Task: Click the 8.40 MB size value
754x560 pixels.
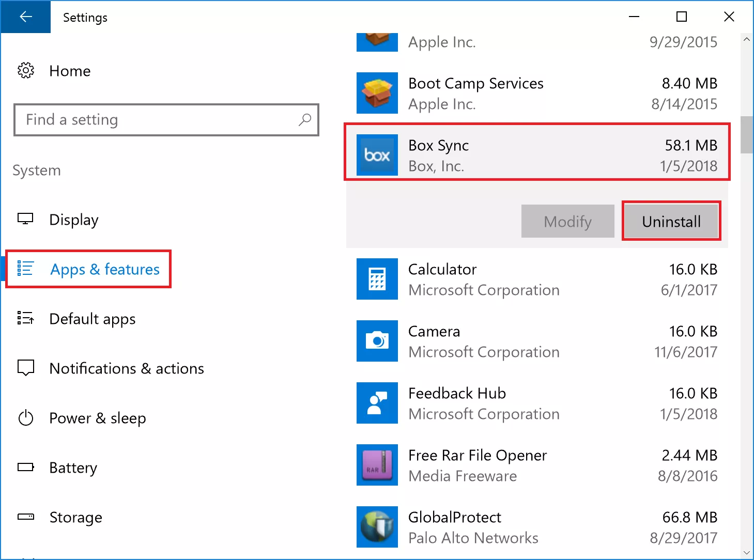Action: coord(689,83)
